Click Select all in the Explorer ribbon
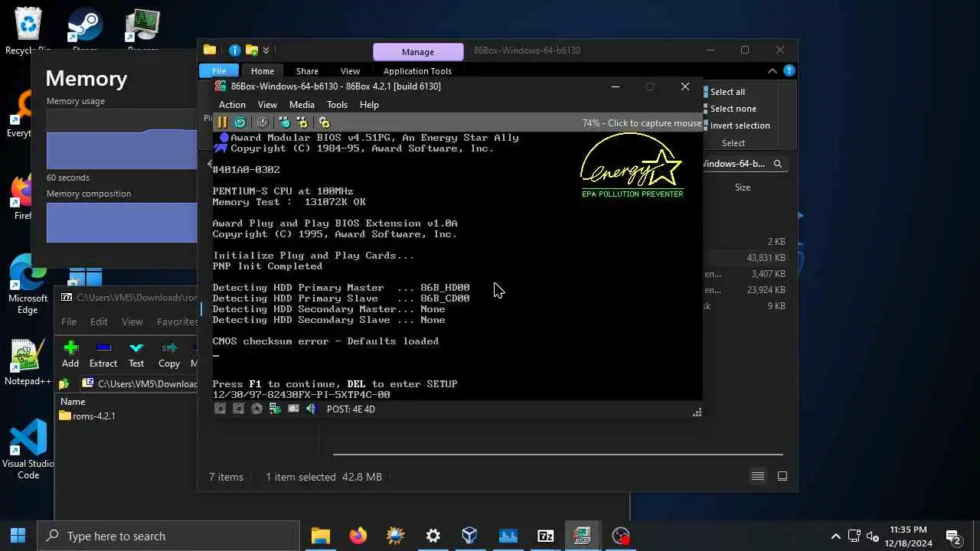Viewport: 980px width, 551px height. (726, 92)
